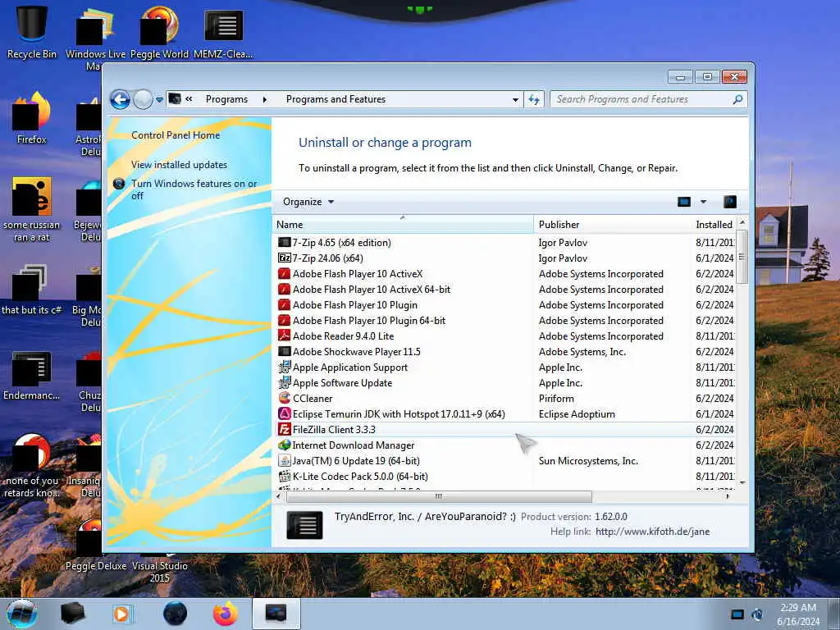Select Internet Download Manager entry
The image size is (840, 630).
(x=505, y=445)
